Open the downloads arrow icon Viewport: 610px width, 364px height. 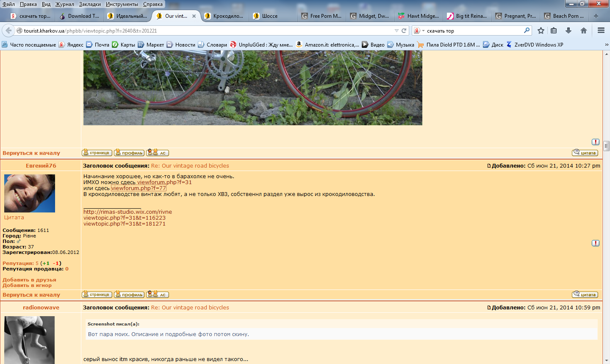(568, 30)
